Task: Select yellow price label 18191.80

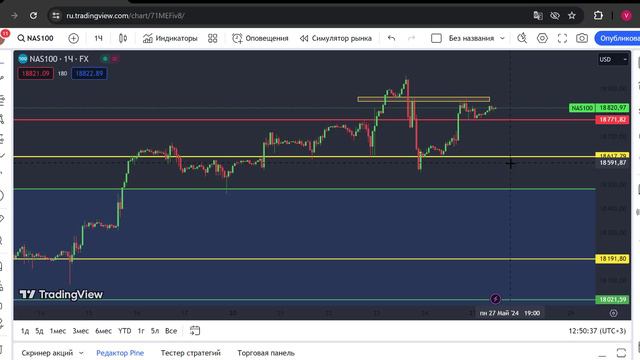Action: pos(612,259)
